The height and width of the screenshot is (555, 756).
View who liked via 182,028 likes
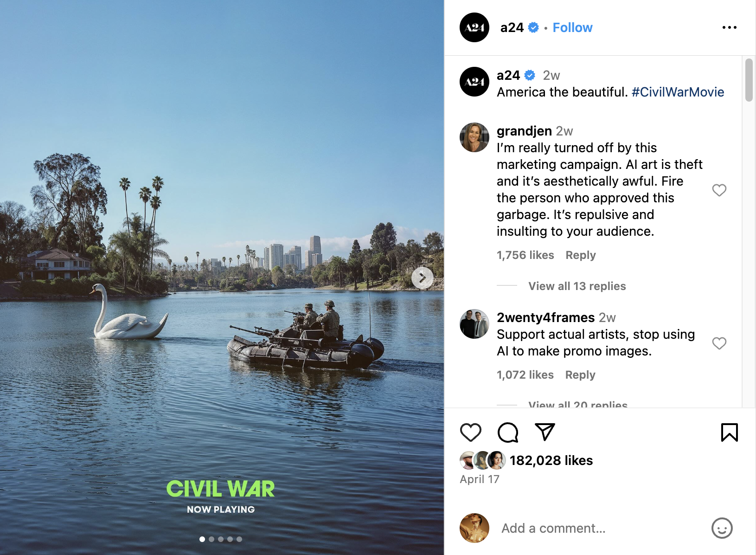coord(551,460)
